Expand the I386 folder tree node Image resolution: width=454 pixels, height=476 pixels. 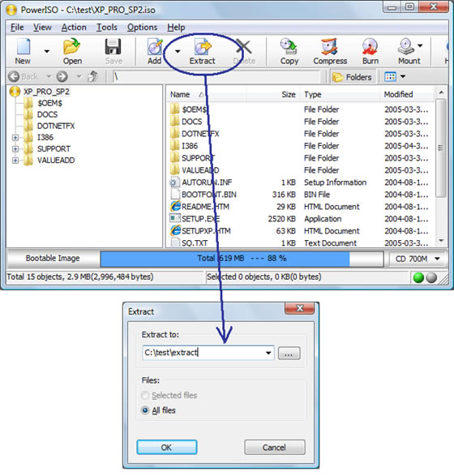pyautogui.click(x=15, y=138)
